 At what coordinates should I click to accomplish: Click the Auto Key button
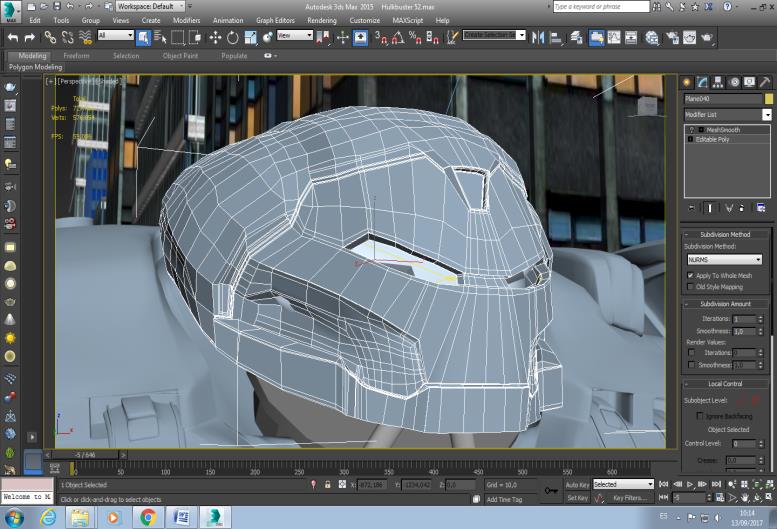coord(577,484)
